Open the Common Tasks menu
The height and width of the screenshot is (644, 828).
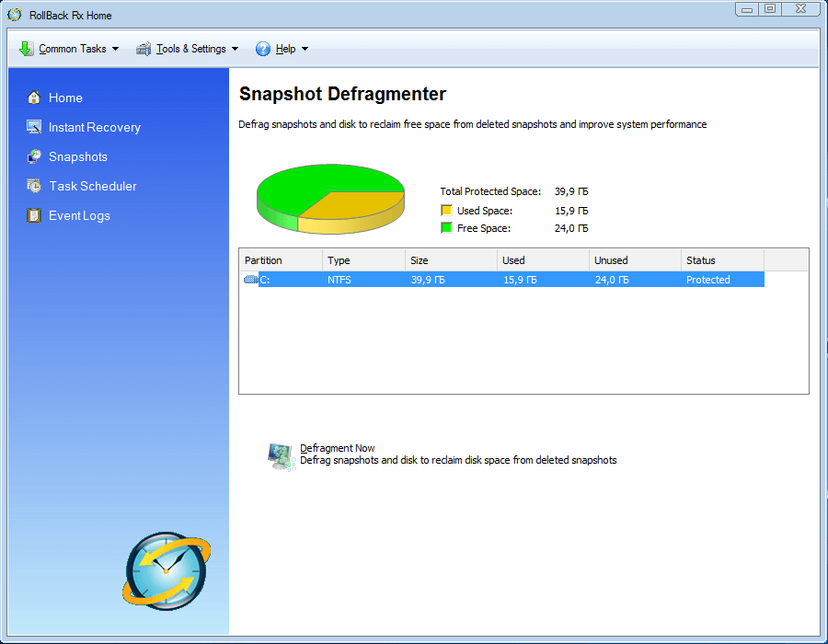(x=69, y=49)
